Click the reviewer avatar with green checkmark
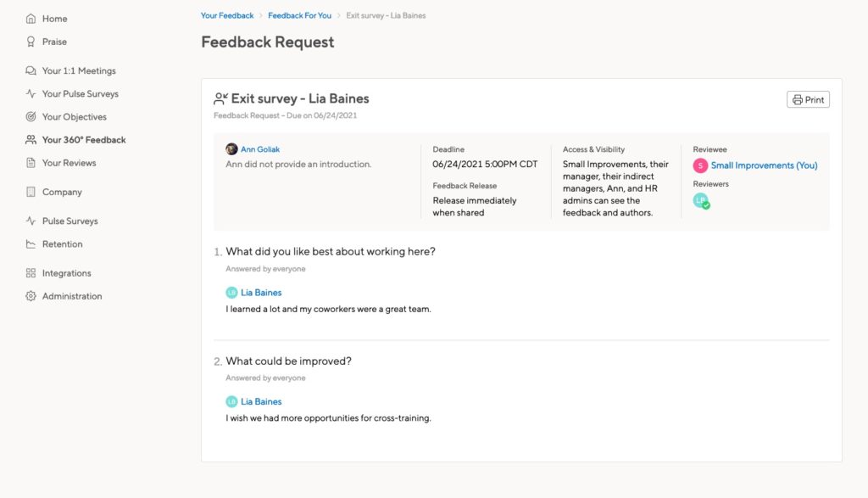The width and height of the screenshot is (868, 498). pos(701,201)
